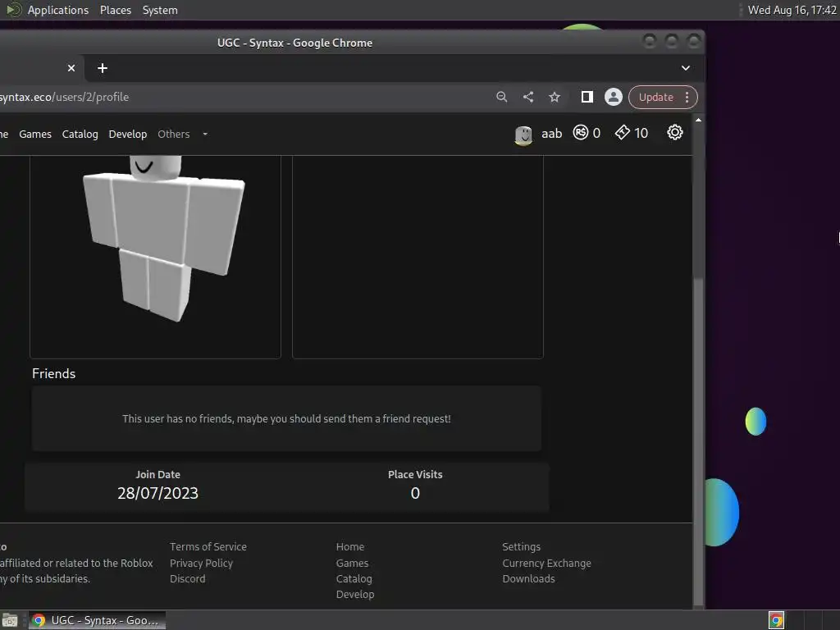Image resolution: width=840 pixels, height=630 pixels.
Task: Open Places menu in system panel
Action: coord(115,10)
